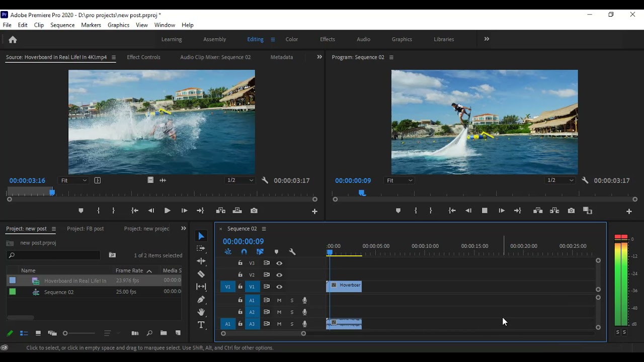Click Lift button in Program monitor
This screenshot has height=362, width=644.
click(538, 211)
